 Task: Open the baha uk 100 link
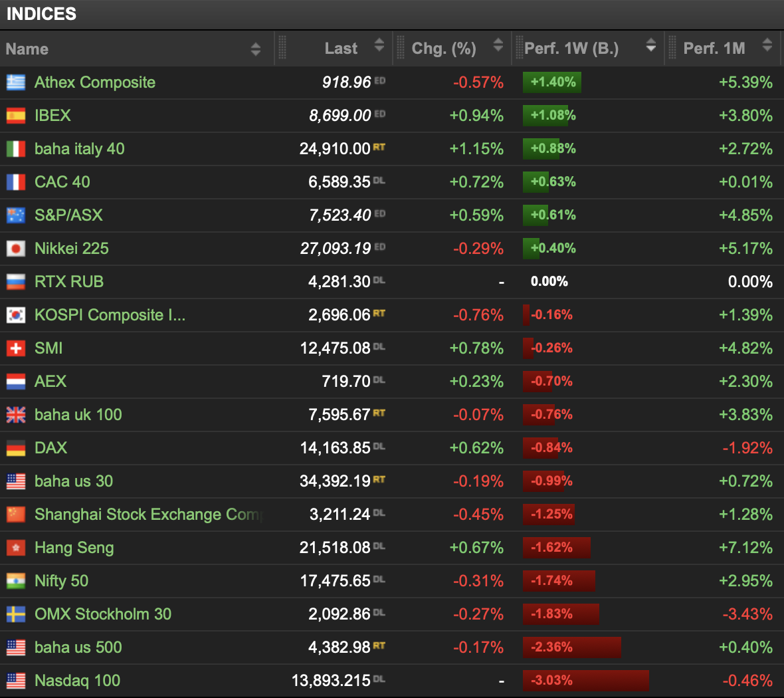(78, 415)
